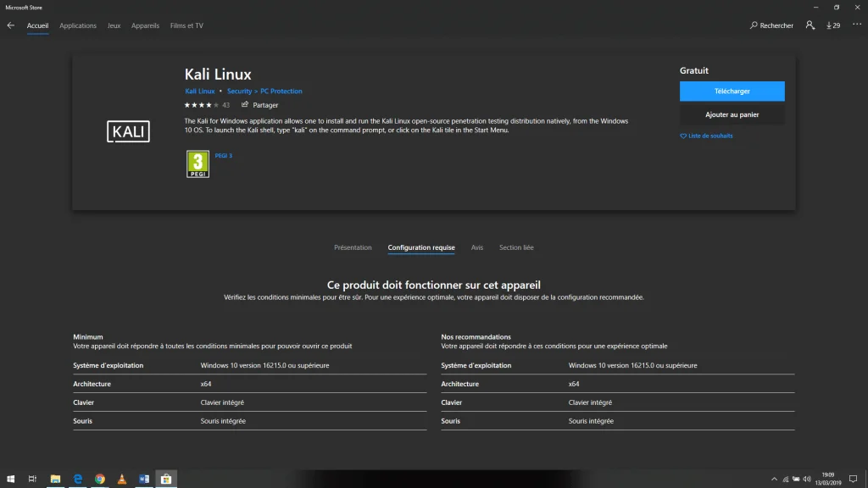Screen dimensions: 868x488
Task: Open the three-dots more options menu
Action: point(856,25)
